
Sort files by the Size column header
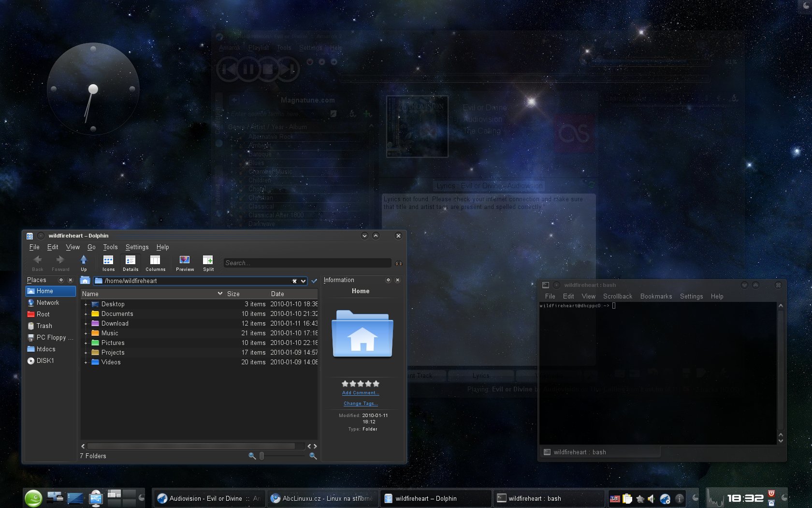click(246, 294)
